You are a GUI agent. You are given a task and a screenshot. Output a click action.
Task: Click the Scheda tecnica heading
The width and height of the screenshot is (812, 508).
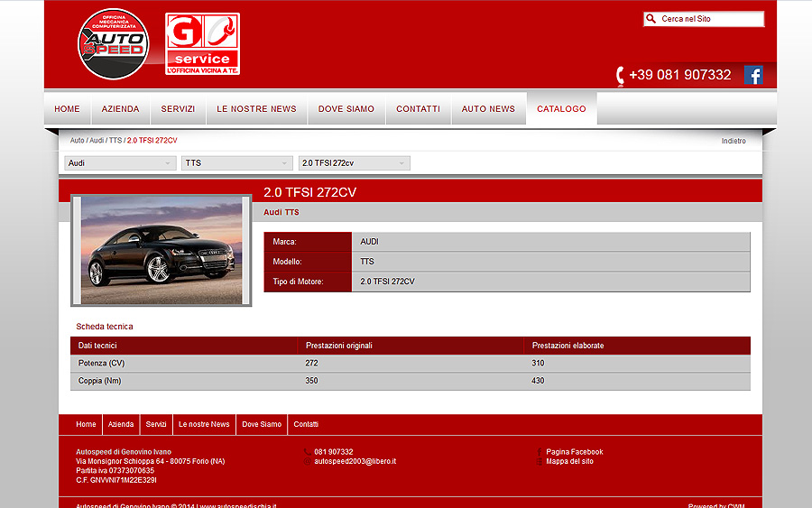coord(105,327)
